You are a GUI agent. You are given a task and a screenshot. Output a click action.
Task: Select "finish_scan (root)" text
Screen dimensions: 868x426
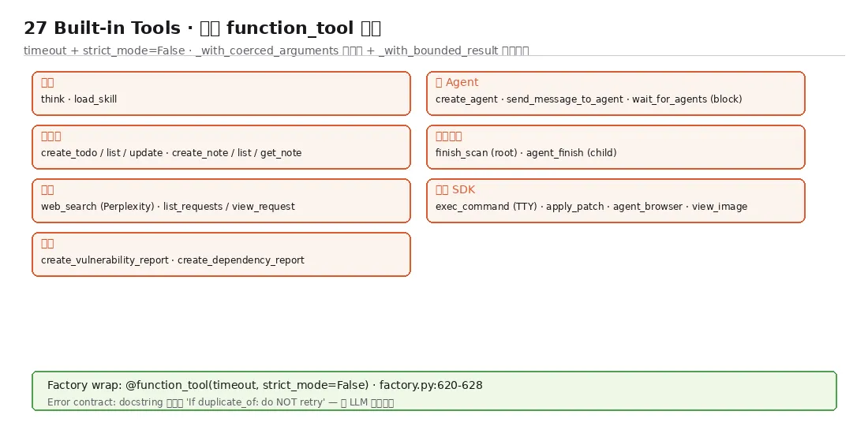(476, 153)
